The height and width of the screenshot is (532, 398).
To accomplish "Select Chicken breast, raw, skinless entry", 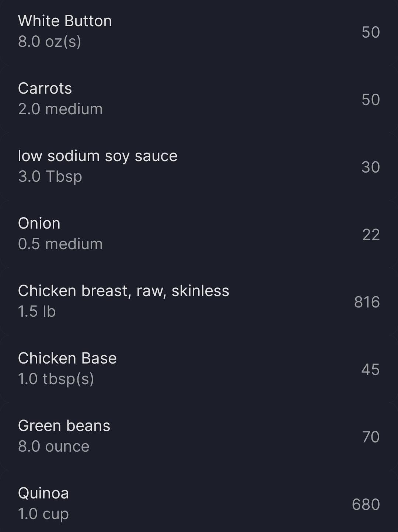I will pyautogui.click(x=123, y=291).
